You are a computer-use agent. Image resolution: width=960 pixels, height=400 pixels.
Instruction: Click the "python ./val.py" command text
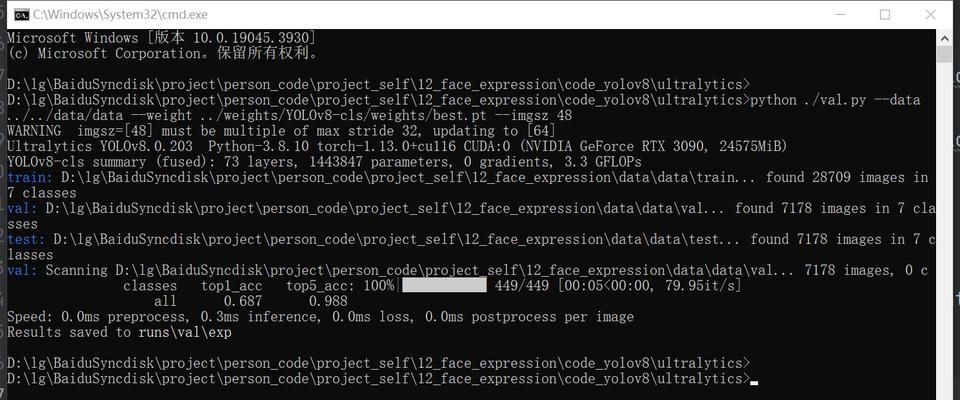coord(808,100)
